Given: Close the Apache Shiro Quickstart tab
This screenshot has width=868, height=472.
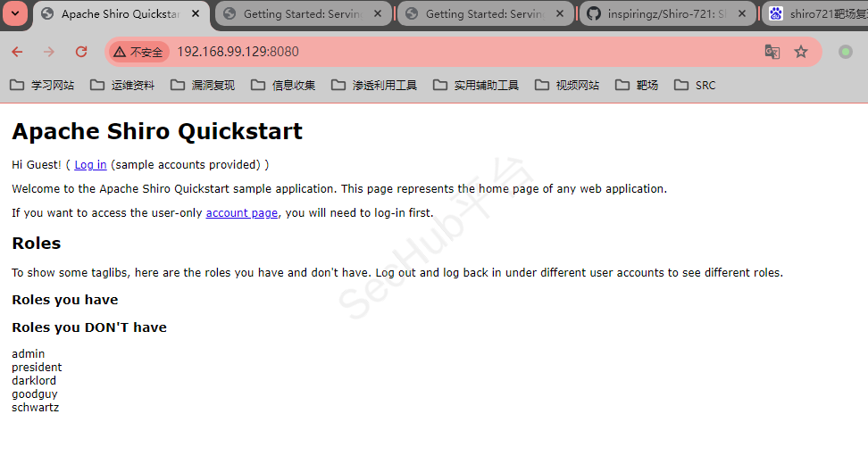Looking at the screenshot, I should [x=196, y=13].
